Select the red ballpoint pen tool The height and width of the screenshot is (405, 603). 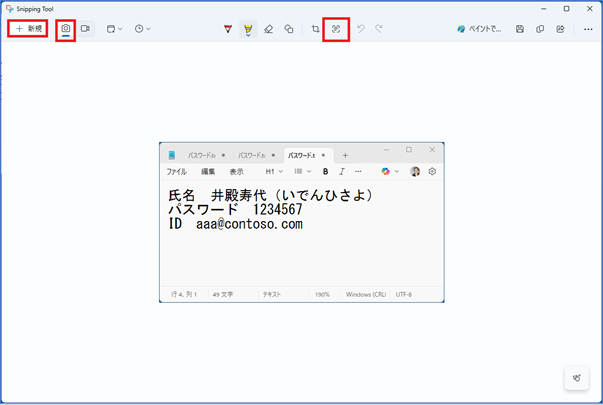[229, 29]
